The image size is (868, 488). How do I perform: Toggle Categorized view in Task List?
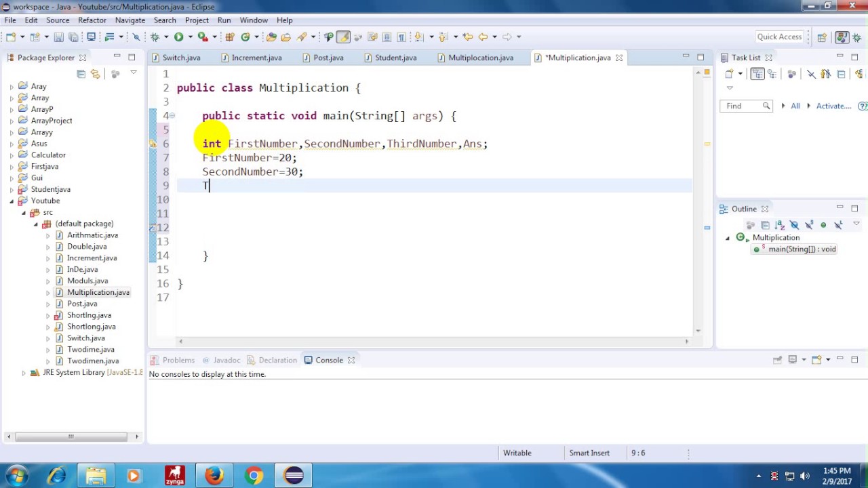pyautogui.click(x=757, y=73)
